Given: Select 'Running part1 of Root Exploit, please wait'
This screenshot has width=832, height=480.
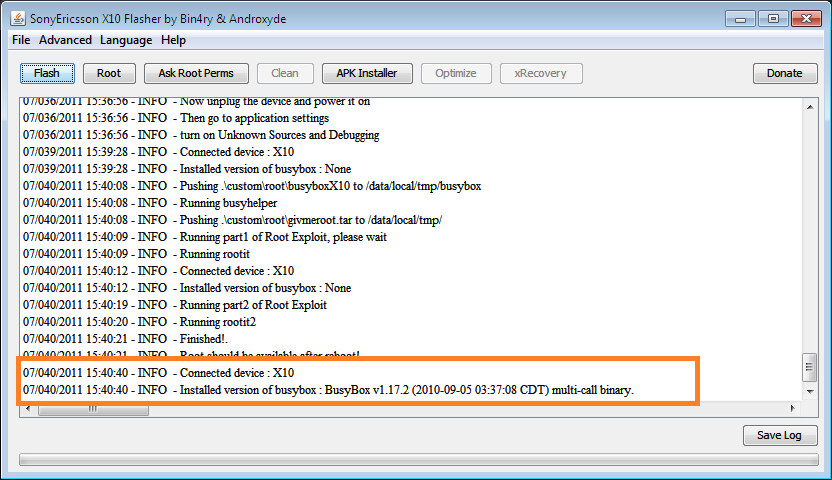Looking at the screenshot, I should point(205,237).
